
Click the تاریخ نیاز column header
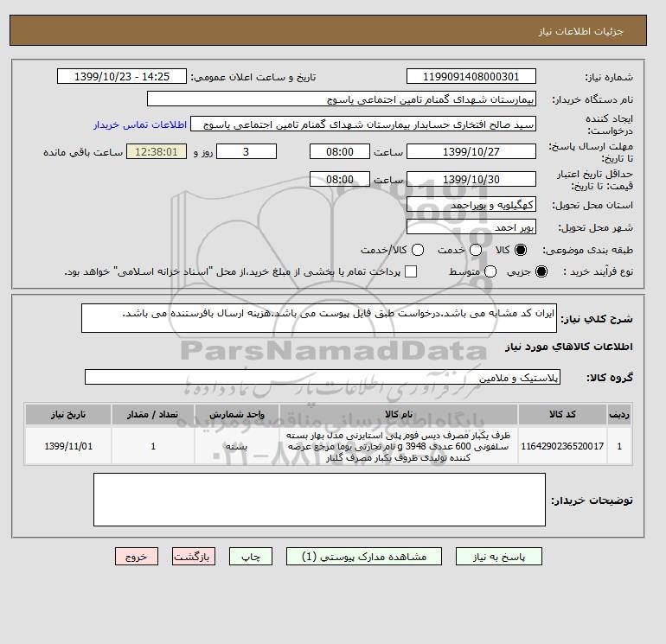coord(68,414)
